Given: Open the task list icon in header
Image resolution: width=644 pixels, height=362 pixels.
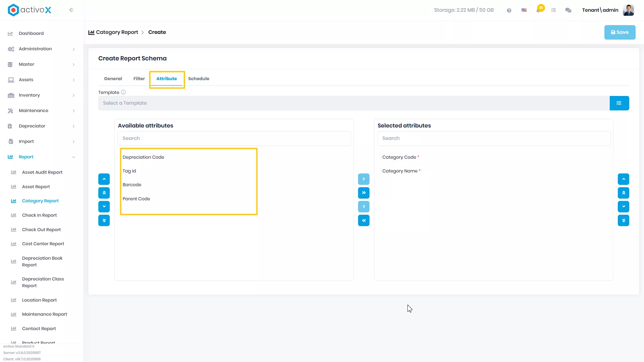Looking at the screenshot, I should click(554, 10).
